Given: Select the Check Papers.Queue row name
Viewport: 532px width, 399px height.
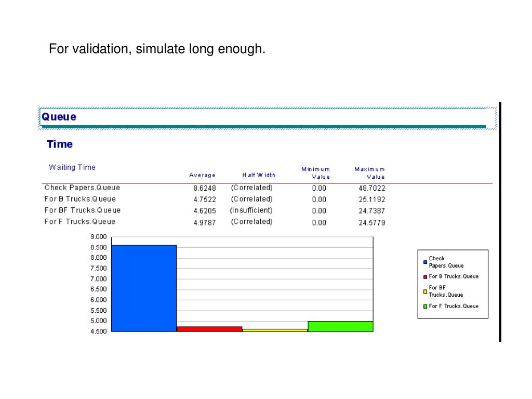Looking at the screenshot, I should coord(83,188).
